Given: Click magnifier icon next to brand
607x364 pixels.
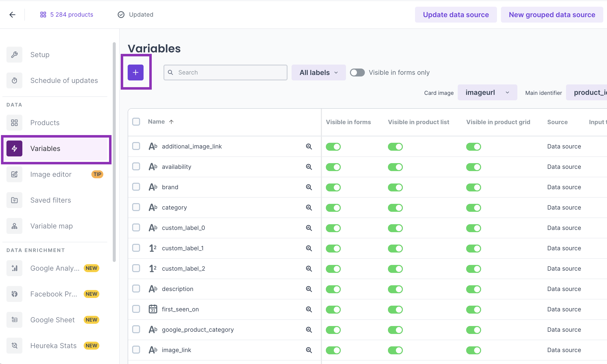Looking at the screenshot, I should (x=309, y=187).
